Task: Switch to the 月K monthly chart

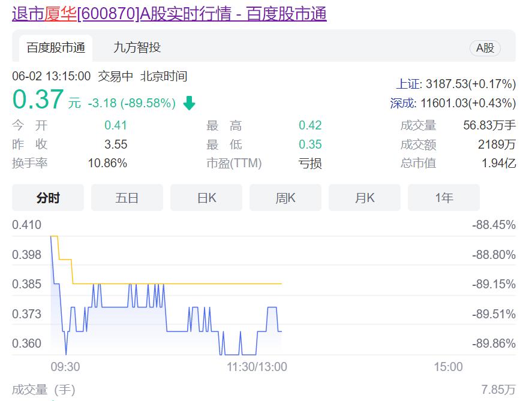Action: click(x=364, y=197)
